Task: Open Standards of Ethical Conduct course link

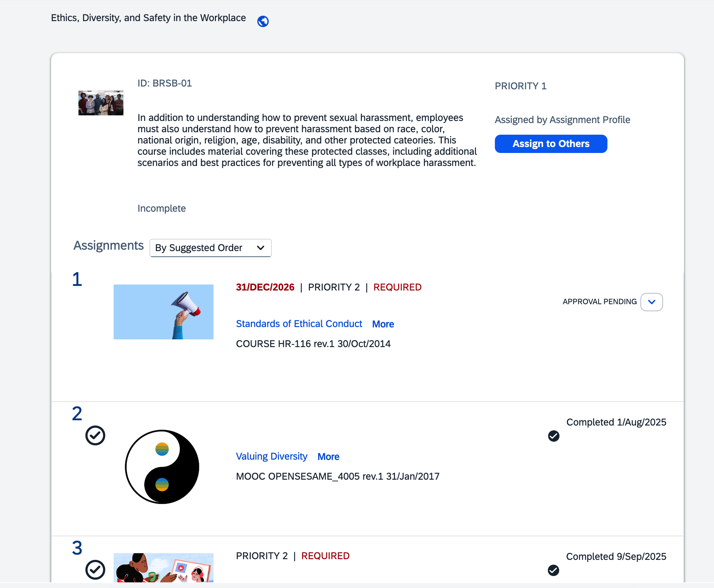Action: click(299, 324)
